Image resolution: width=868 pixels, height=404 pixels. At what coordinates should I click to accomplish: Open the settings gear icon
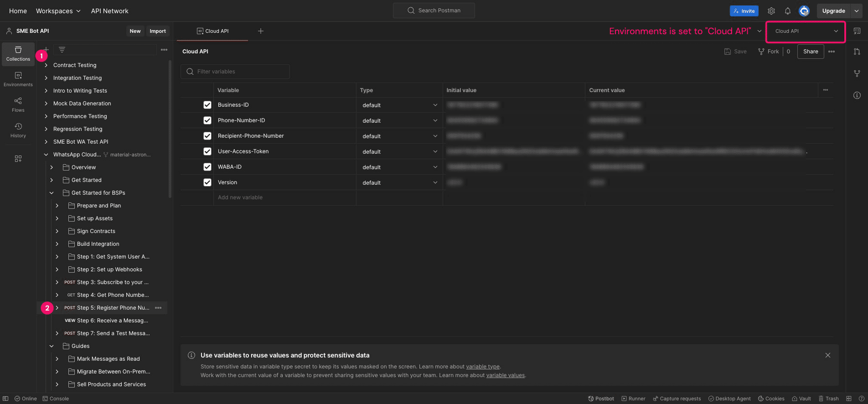point(771,11)
